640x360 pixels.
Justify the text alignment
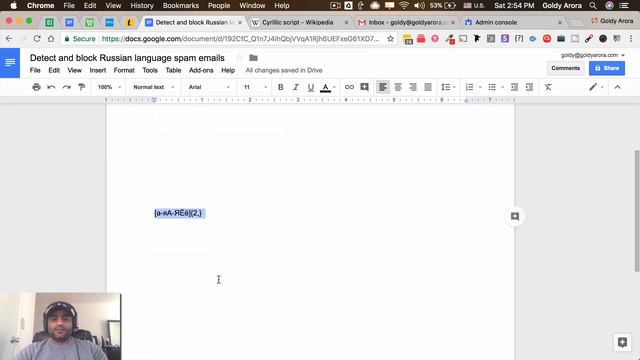point(428,87)
